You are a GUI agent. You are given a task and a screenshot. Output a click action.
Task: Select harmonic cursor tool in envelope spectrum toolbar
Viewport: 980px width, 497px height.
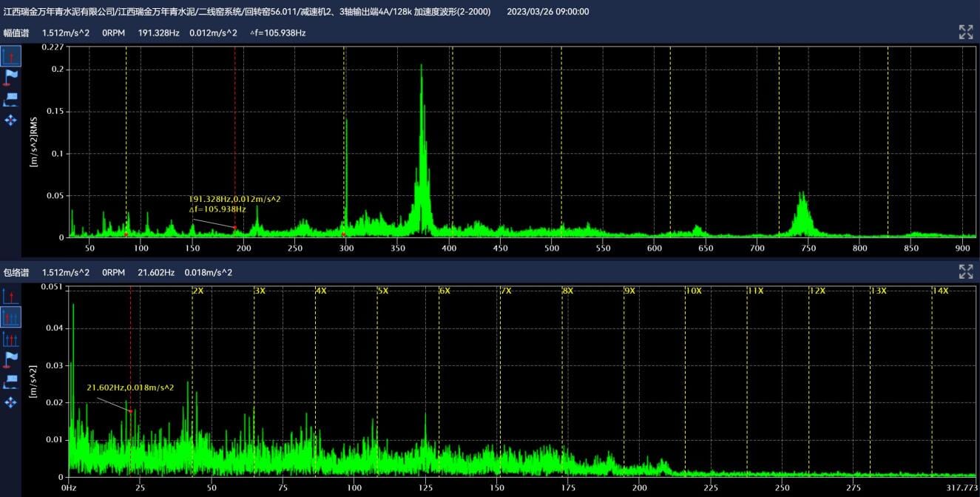point(10,318)
